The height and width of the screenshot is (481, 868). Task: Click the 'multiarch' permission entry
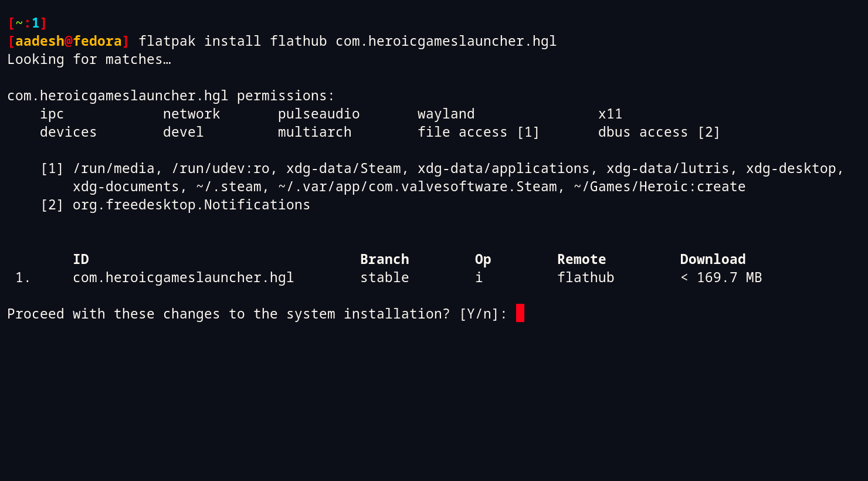314,132
